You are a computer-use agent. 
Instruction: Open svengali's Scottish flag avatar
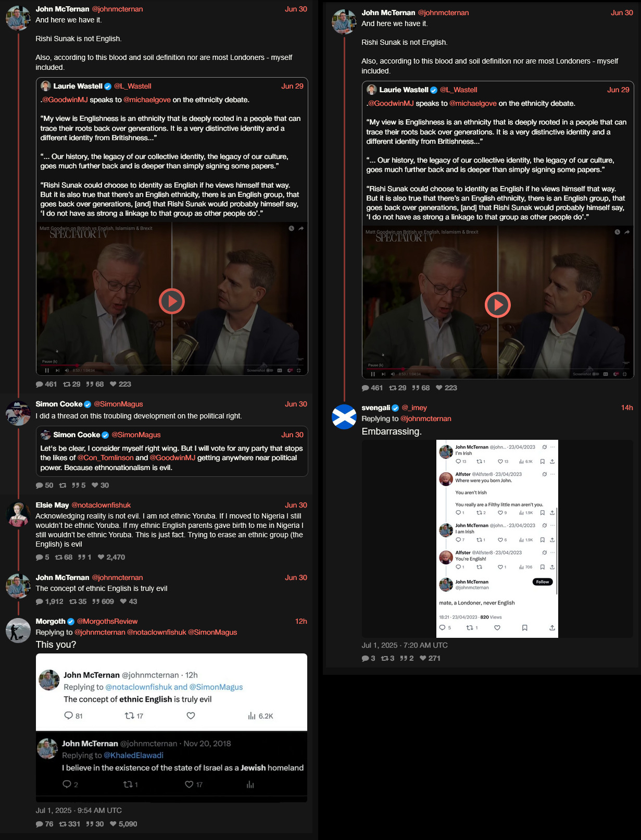pos(344,417)
